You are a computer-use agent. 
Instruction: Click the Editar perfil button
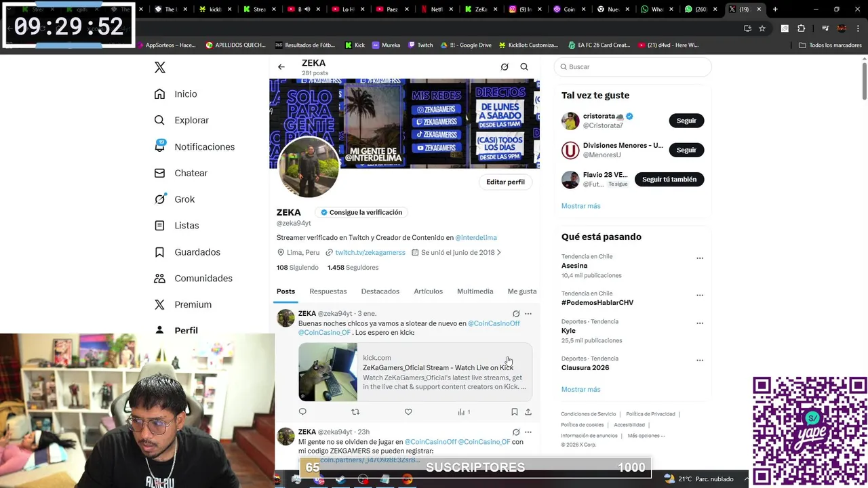[x=505, y=182]
